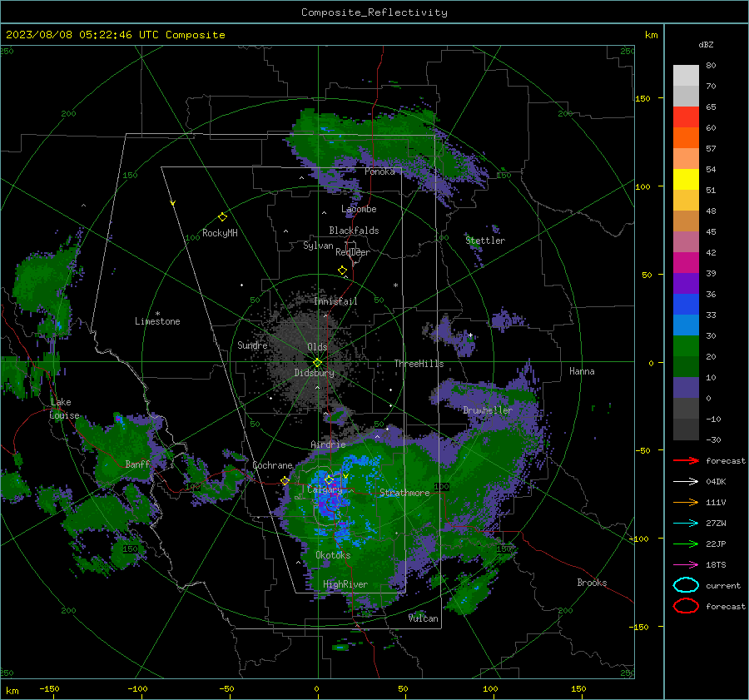Click the yellow diamond marker near RockyMH

(222, 217)
